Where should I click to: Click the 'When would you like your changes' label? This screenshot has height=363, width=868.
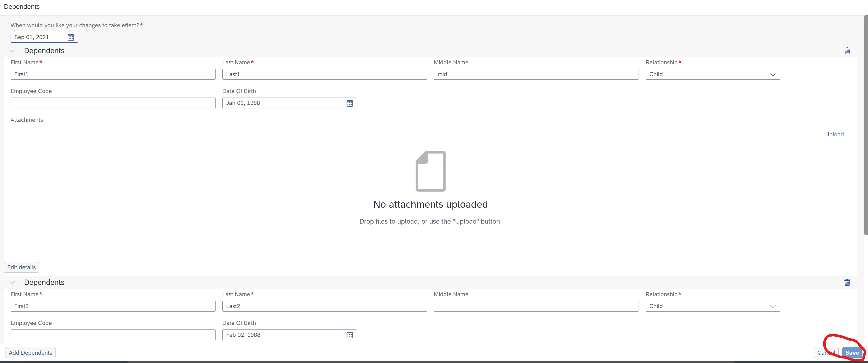tap(75, 25)
